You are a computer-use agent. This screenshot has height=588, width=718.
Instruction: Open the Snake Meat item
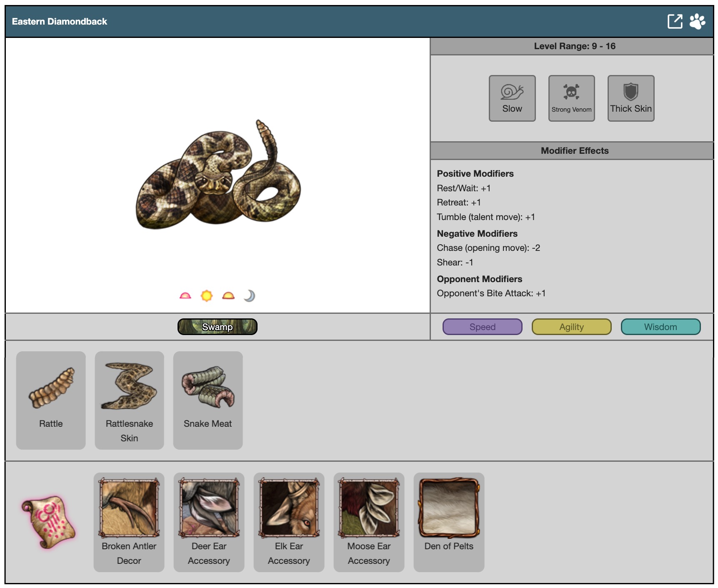208,400
